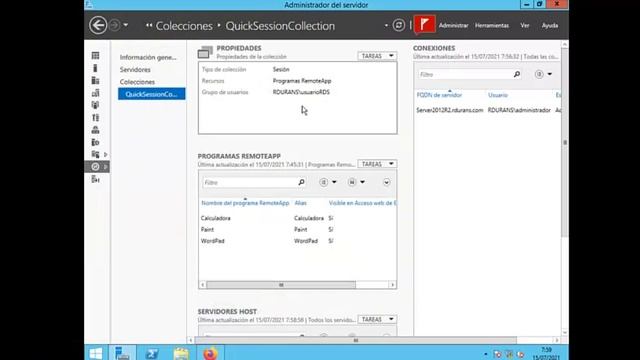Click right arrow of RemoteApp list scrollbar

point(393,285)
